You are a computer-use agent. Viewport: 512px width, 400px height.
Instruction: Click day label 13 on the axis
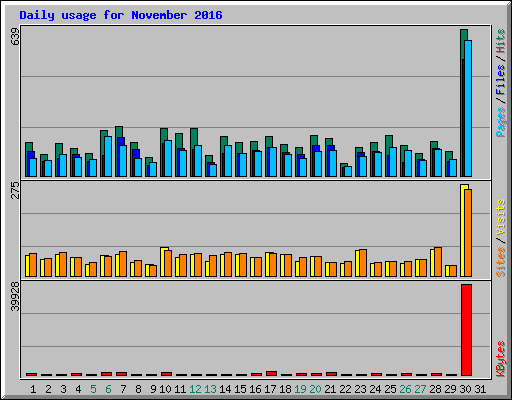210,389
